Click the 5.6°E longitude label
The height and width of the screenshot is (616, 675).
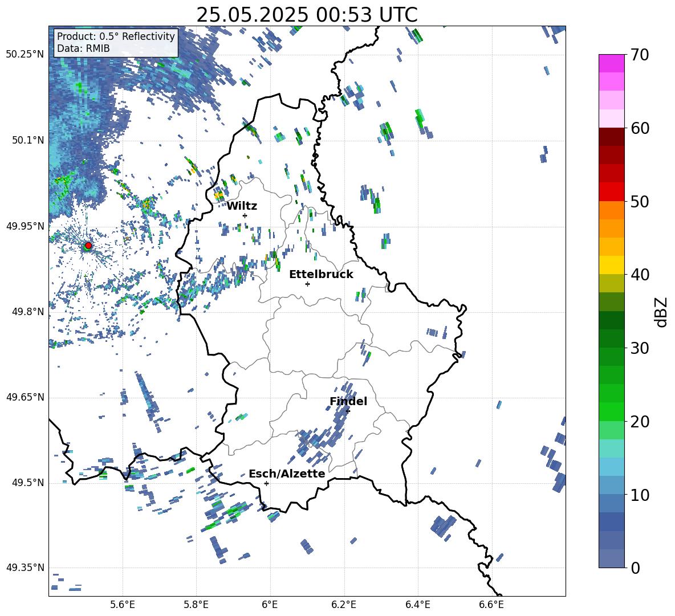pos(123,605)
